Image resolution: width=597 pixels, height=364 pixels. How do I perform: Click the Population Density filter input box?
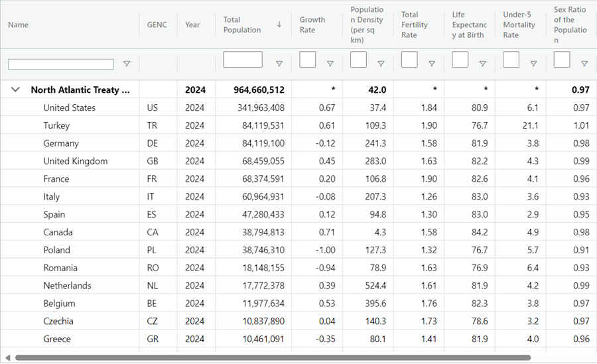point(358,60)
